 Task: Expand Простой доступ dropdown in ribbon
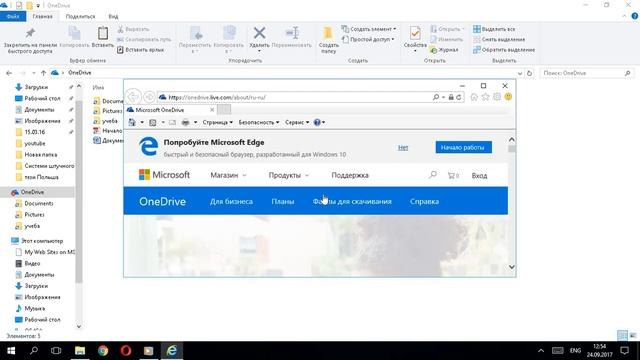pyautogui.click(x=368, y=40)
